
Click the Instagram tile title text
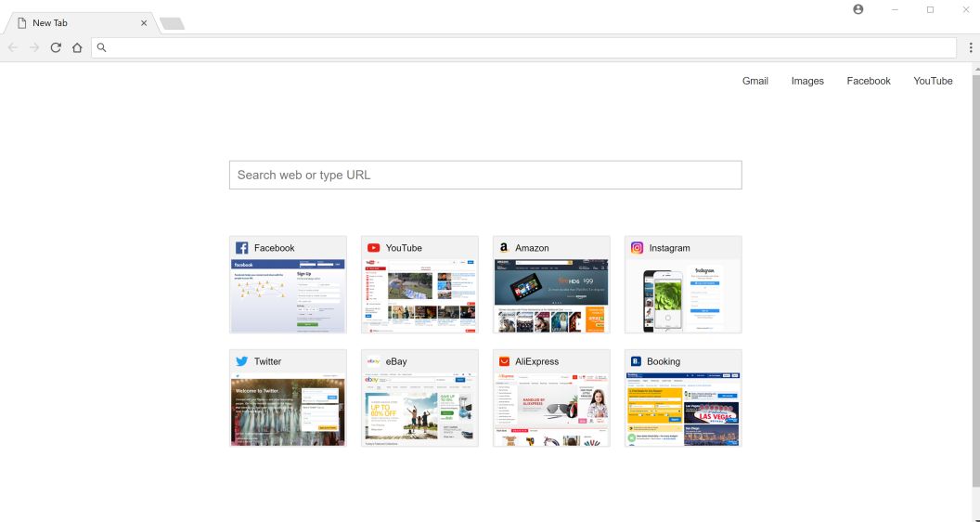[x=669, y=248]
